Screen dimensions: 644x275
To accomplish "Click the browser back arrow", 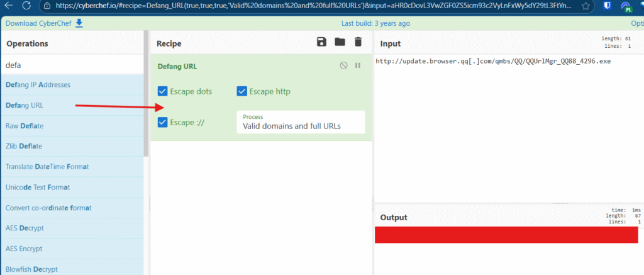I will point(8,6).
